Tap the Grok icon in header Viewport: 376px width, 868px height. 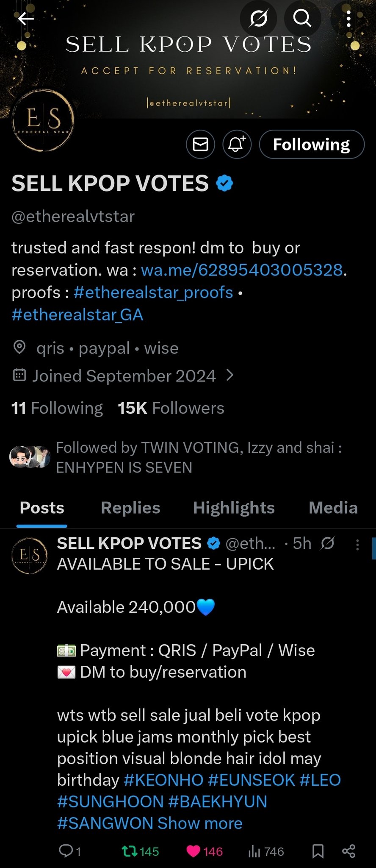pyautogui.click(x=258, y=18)
